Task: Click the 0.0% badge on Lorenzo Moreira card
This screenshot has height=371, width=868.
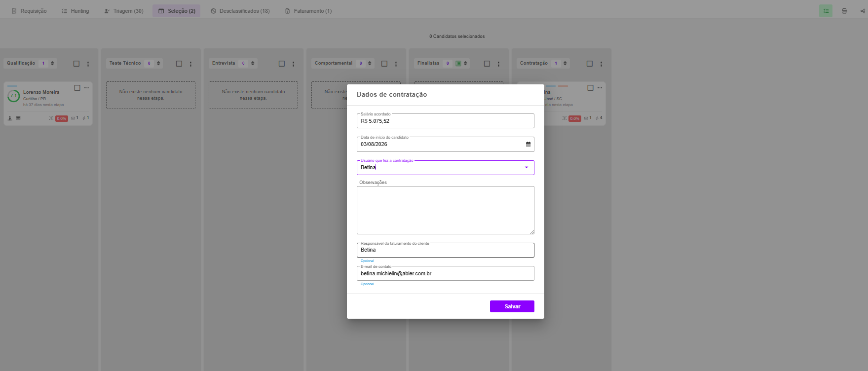Action: 62,118
